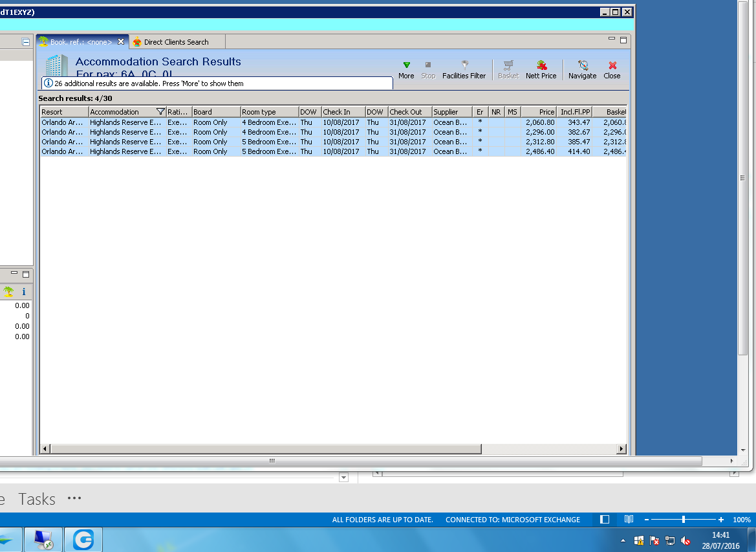Switch to Outlook Reading view icon
Screen dimensions: 756x552
click(629, 520)
